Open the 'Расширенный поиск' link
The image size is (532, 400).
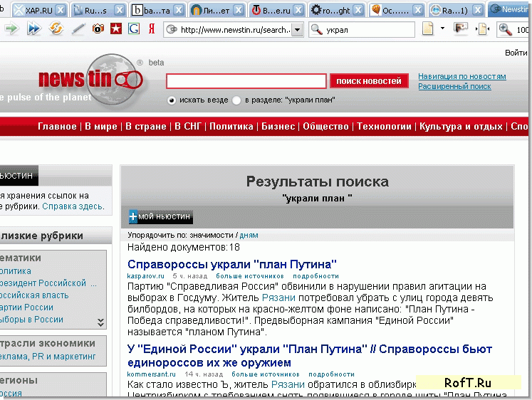click(x=454, y=86)
